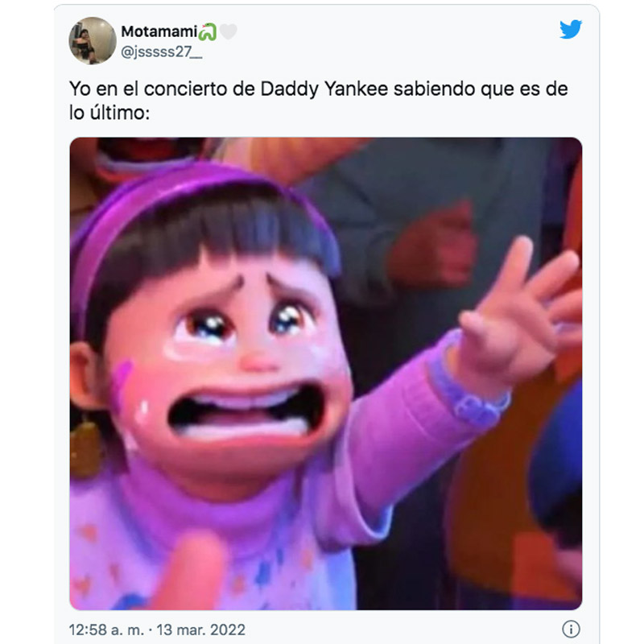Click the green snake emoji beside Motamami

coord(208,32)
